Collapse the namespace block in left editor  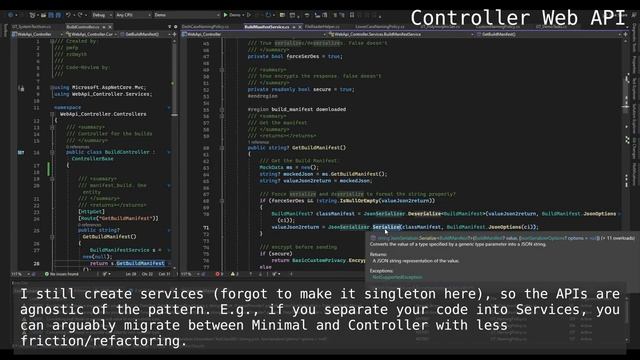pos(52,114)
